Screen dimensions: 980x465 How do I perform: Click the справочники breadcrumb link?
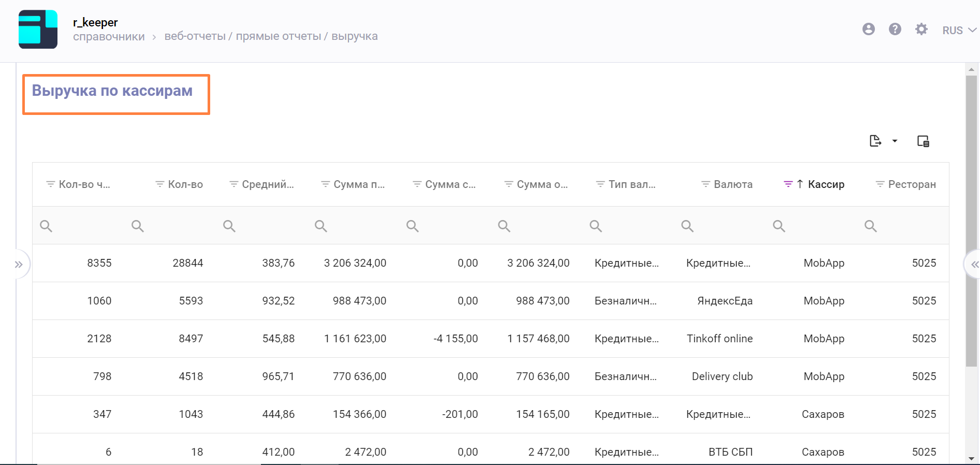click(x=109, y=37)
